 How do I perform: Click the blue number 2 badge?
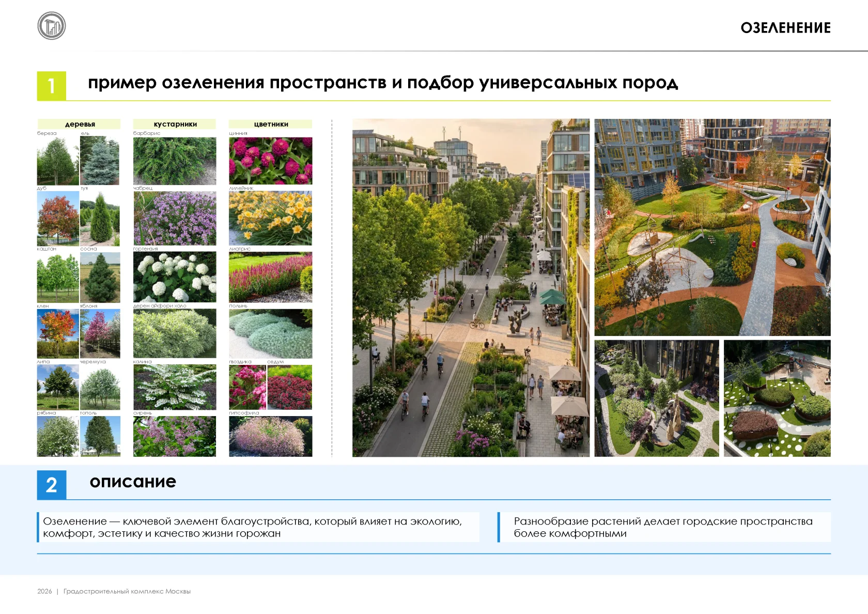(52, 485)
